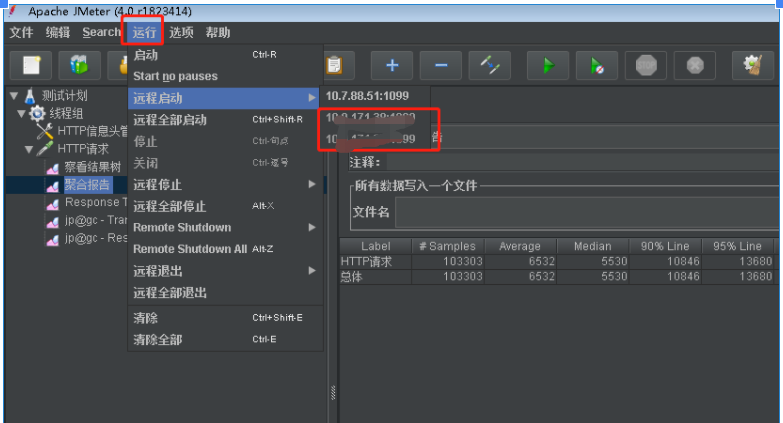Click the Stop sign toolbar icon
Image resolution: width=783 pixels, height=423 pixels.
[646, 65]
